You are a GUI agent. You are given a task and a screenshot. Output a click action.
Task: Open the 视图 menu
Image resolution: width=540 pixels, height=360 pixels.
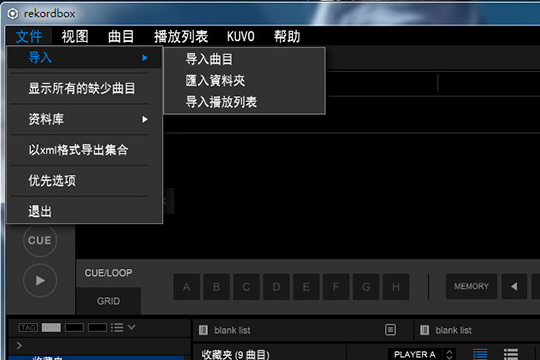pos(75,36)
